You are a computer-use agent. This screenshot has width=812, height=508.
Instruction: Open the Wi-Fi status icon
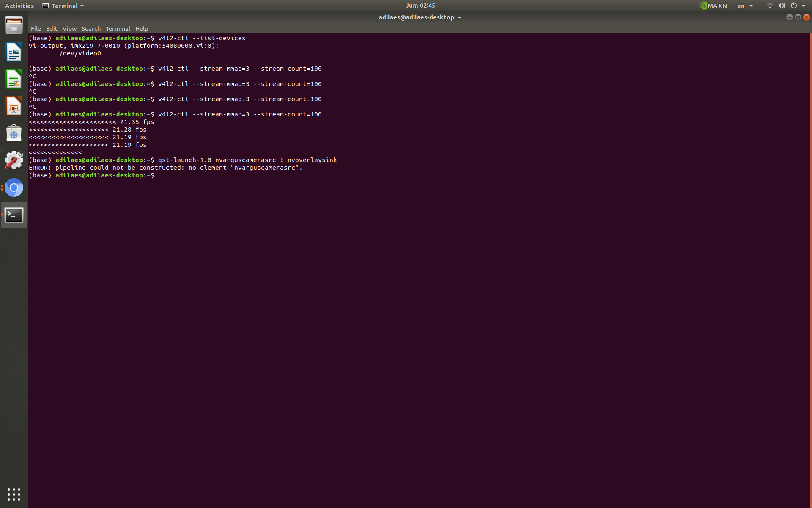[x=770, y=6]
